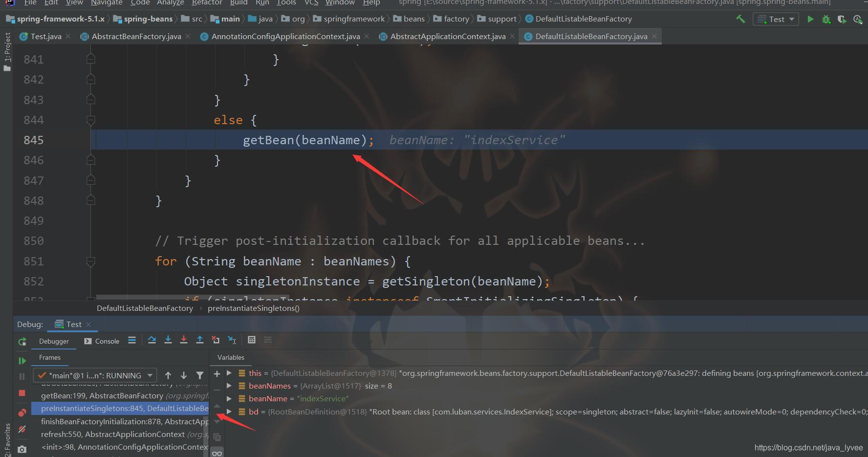This screenshot has width=868, height=457.
Task: Run Test with Coverage shield icon
Action: 842,19
